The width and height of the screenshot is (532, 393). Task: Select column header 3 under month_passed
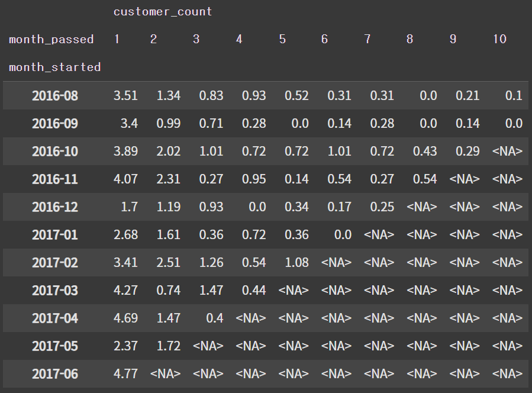196,40
